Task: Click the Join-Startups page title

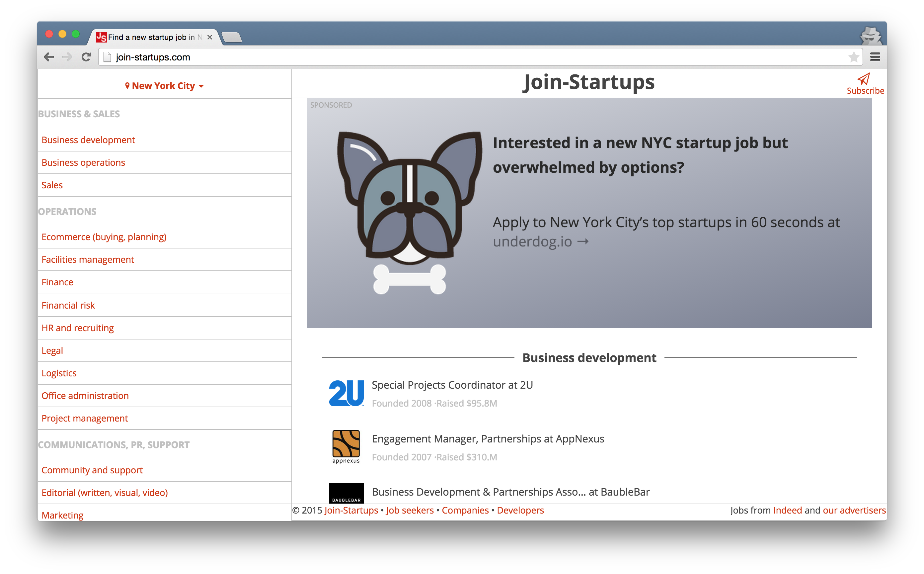Action: (589, 82)
